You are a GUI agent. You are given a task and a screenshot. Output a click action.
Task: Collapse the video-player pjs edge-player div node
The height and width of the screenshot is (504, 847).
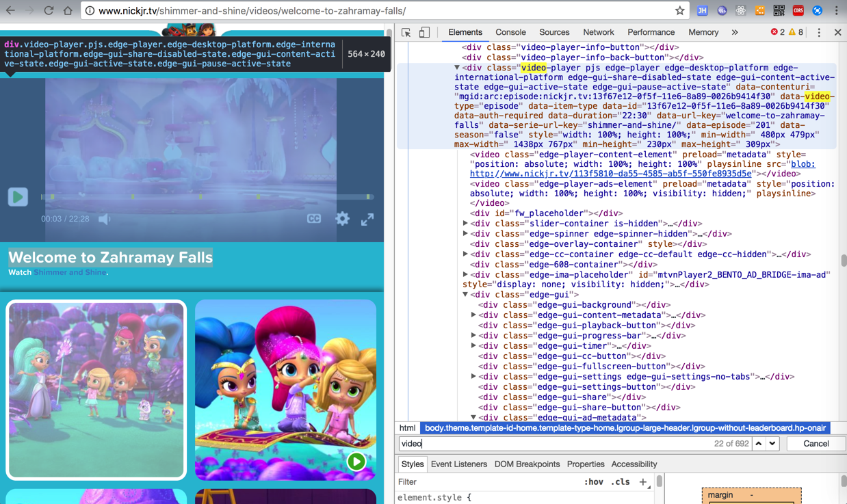click(x=457, y=68)
